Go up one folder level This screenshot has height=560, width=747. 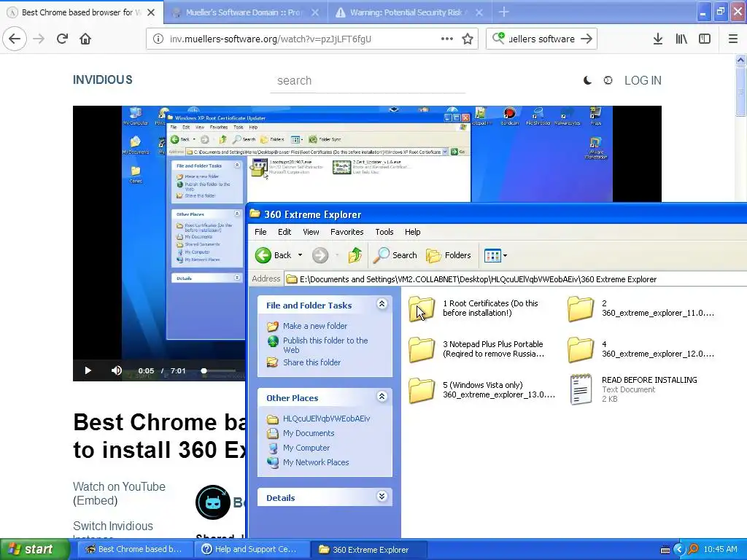(x=355, y=255)
